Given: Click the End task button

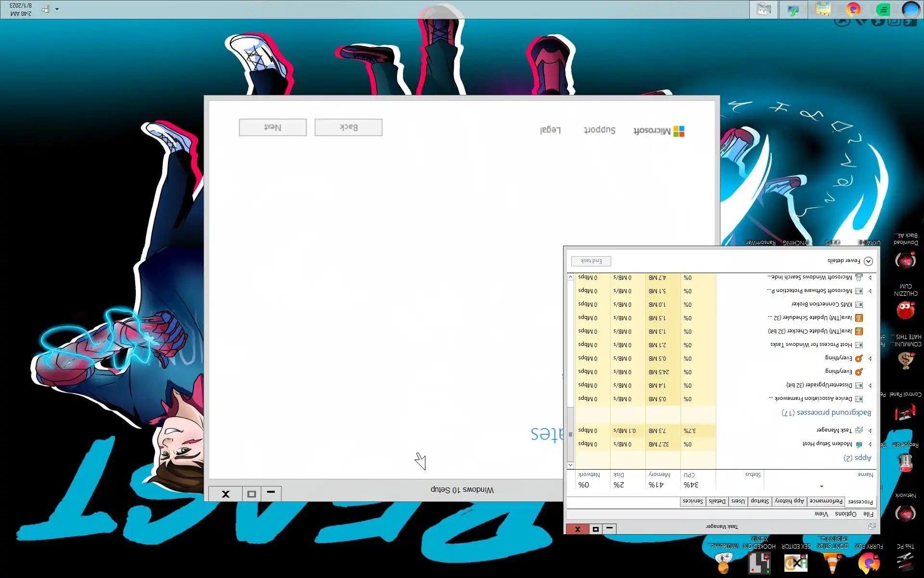Looking at the screenshot, I should (x=591, y=261).
